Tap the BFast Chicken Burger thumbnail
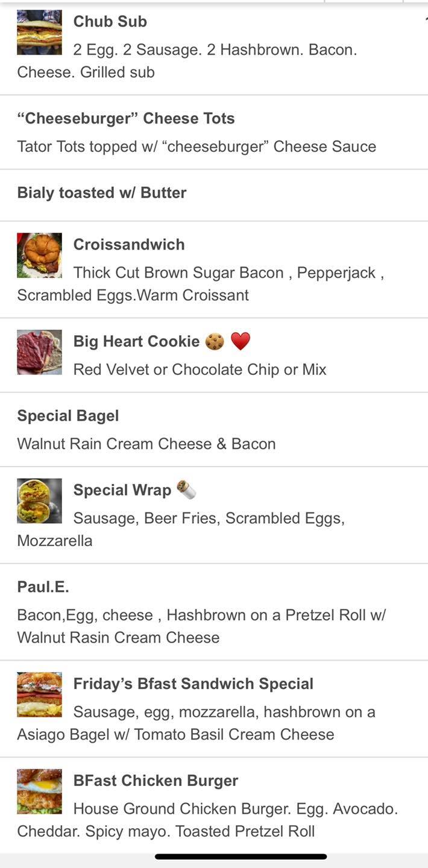 pyautogui.click(x=39, y=791)
